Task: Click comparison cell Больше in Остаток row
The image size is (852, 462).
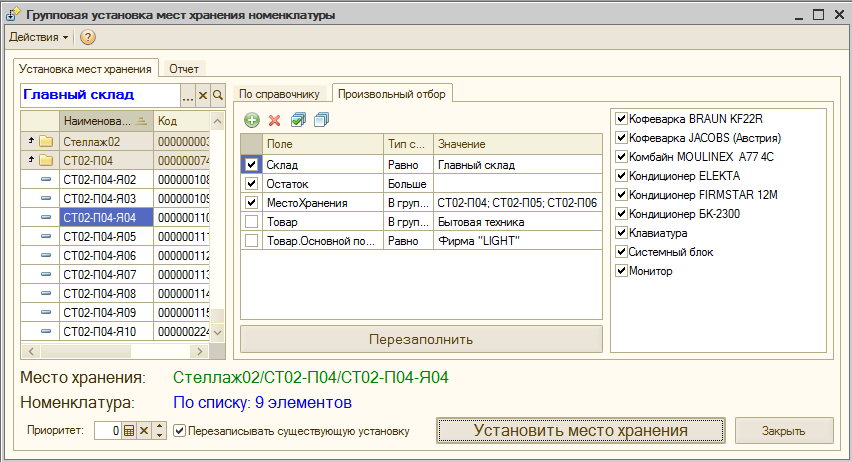Action: click(x=408, y=184)
